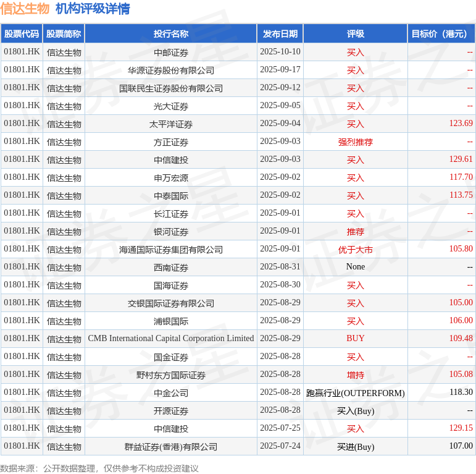476x474 pixels.
Task: Select the 中邮证券 cell
Action: [171, 53]
